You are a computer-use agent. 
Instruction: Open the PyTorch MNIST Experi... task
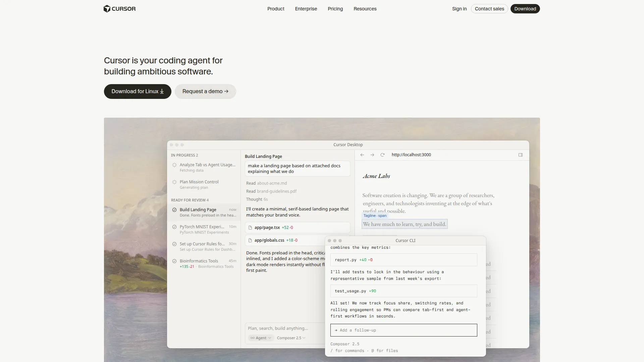pyautogui.click(x=204, y=229)
